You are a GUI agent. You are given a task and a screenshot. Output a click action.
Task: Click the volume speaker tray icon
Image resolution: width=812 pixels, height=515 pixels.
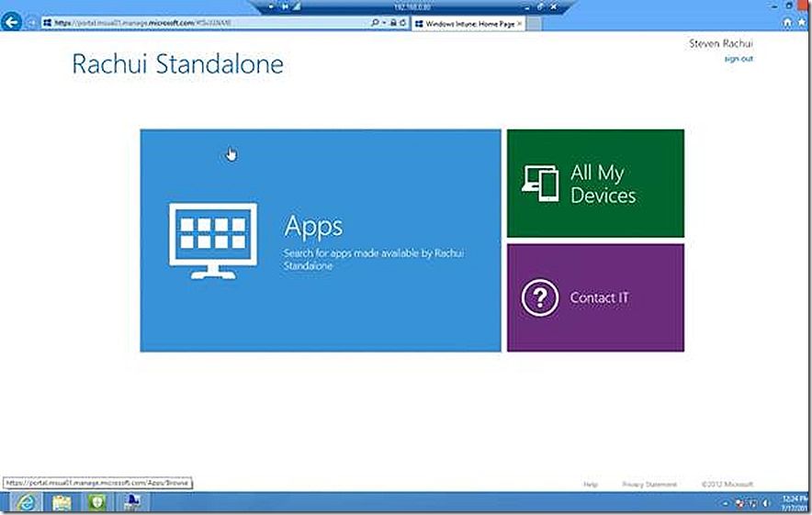click(766, 503)
